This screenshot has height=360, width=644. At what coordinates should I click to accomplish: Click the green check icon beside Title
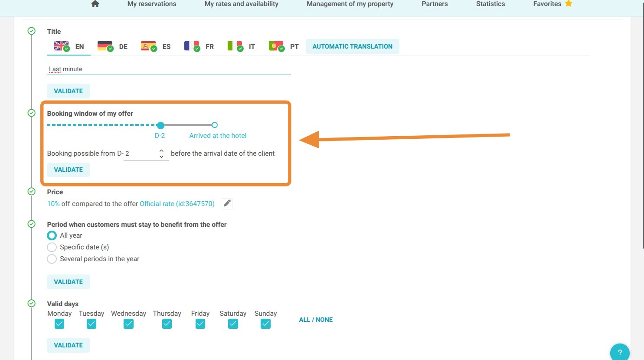click(x=31, y=31)
